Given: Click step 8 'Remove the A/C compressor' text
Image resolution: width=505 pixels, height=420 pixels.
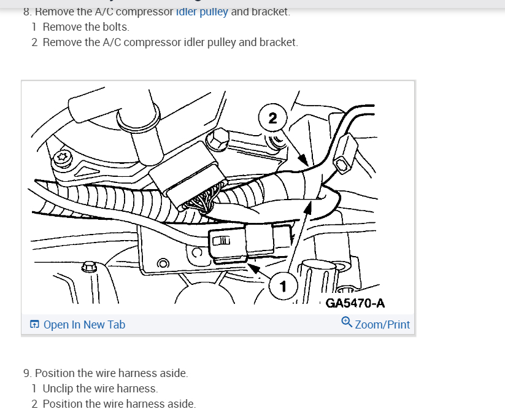Looking at the screenshot, I should tap(104, 12).
